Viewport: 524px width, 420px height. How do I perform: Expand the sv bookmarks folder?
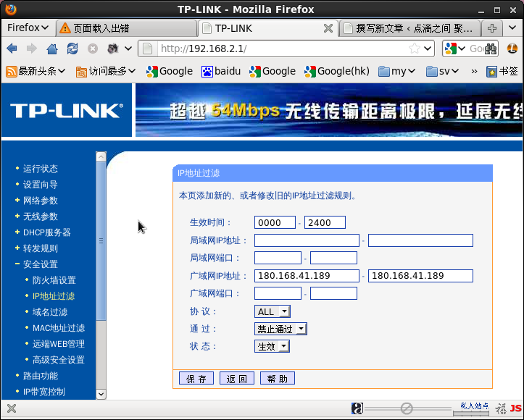(442, 71)
